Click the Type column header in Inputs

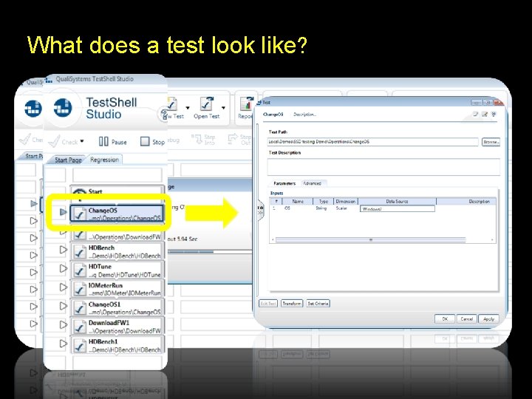324,201
